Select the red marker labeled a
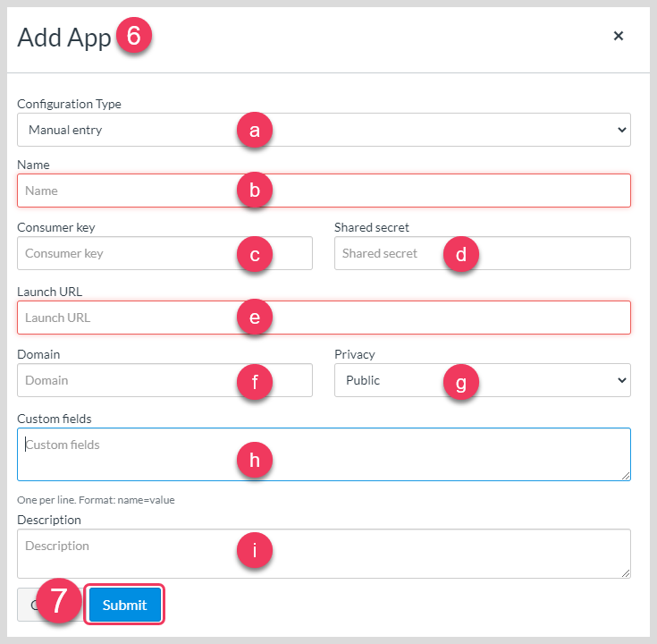Viewport: 657px width, 644px height. tap(255, 130)
